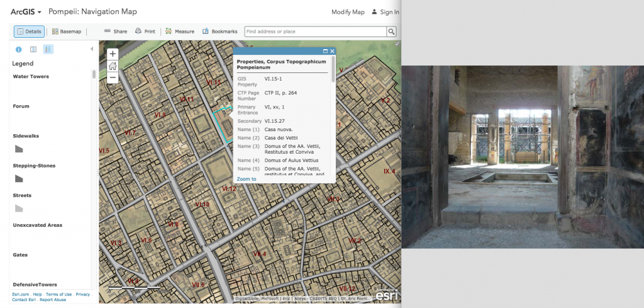Click the VI.15.27 secondary entrance value
This screenshot has height=308, width=644.
tap(275, 122)
